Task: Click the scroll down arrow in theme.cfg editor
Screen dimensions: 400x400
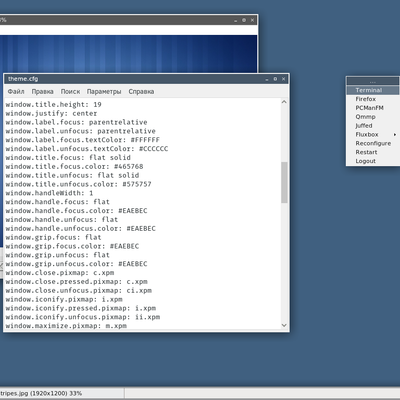Action: (x=284, y=325)
